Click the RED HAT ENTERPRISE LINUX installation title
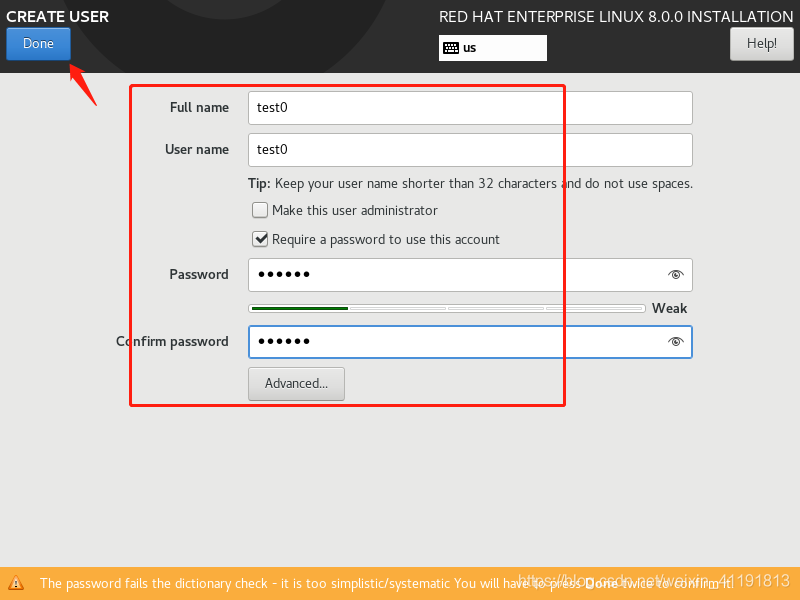Image resolution: width=800 pixels, height=600 pixels. (616, 17)
